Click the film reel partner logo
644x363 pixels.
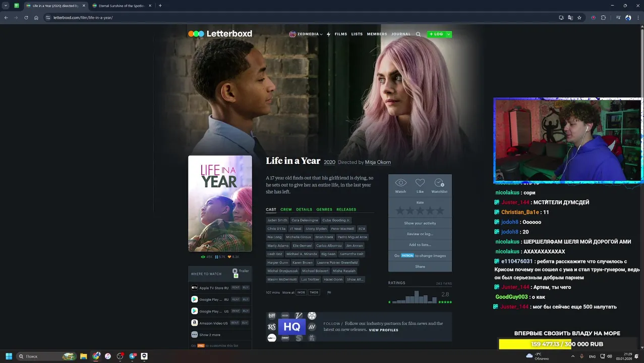[312, 316]
